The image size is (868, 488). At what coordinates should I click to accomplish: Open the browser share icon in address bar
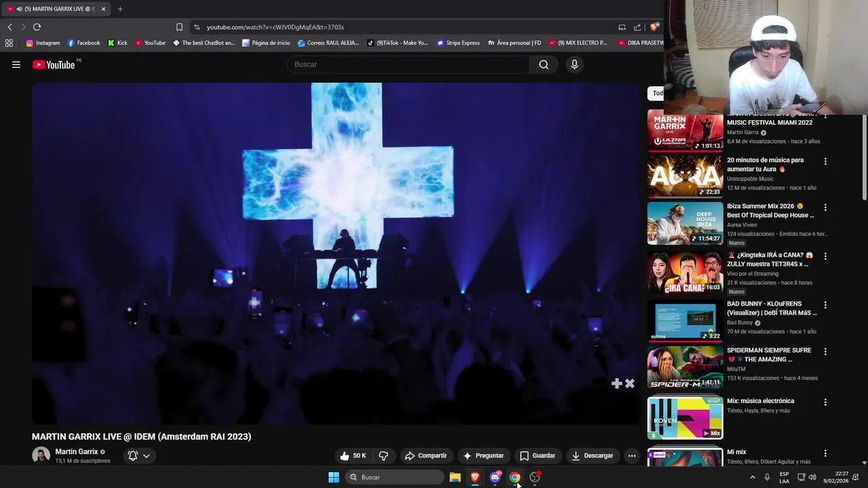(x=637, y=27)
